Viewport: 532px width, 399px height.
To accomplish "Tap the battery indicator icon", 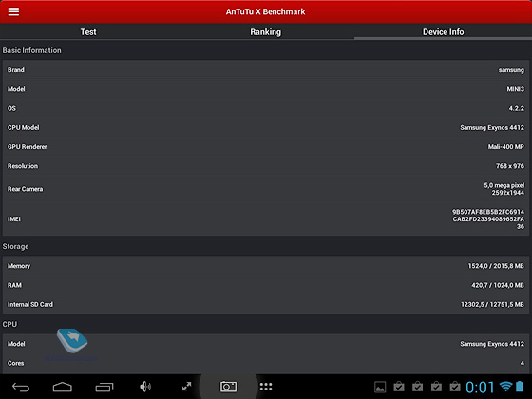I will pyautogui.click(x=520, y=386).
